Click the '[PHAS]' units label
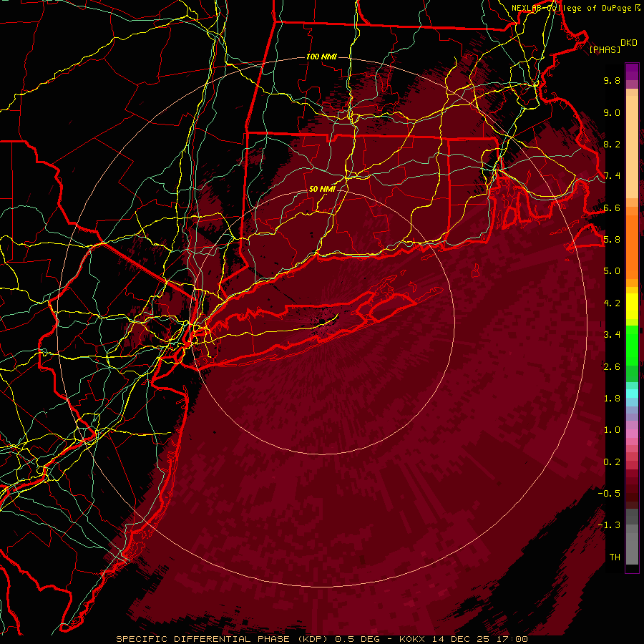The image size is (644, 644). (605, 49)
